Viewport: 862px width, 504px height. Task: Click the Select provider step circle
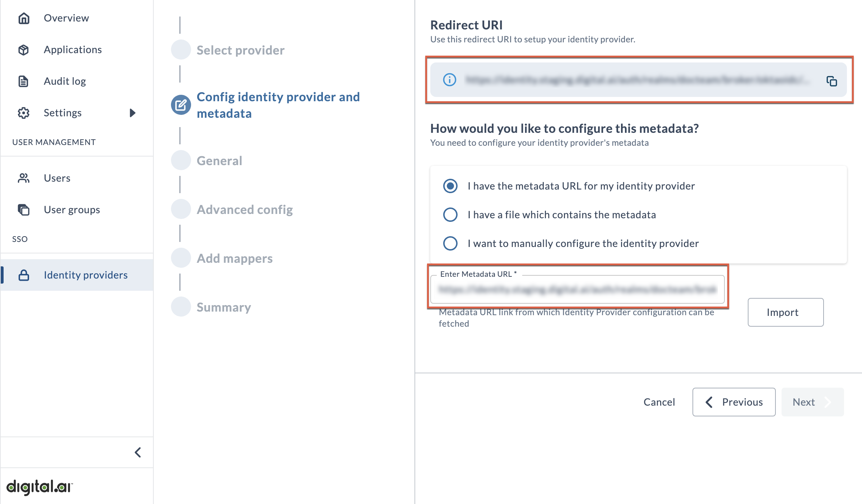pyautogui.click(x=181, y=50)
